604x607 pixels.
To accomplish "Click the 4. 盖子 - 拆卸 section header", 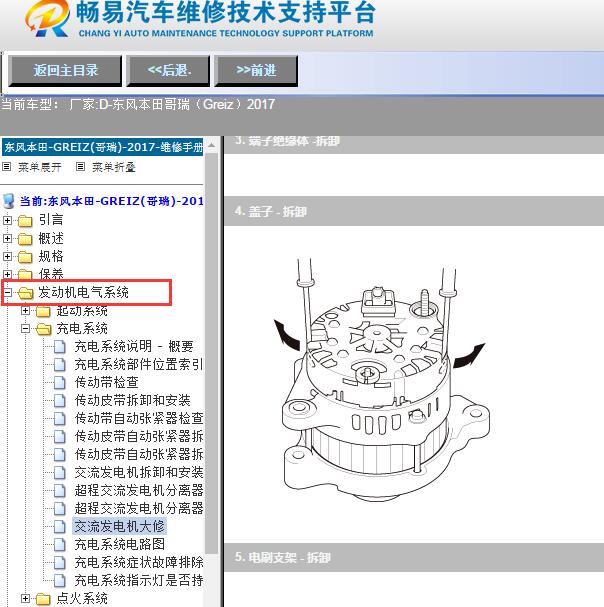I will click(414, 211).
